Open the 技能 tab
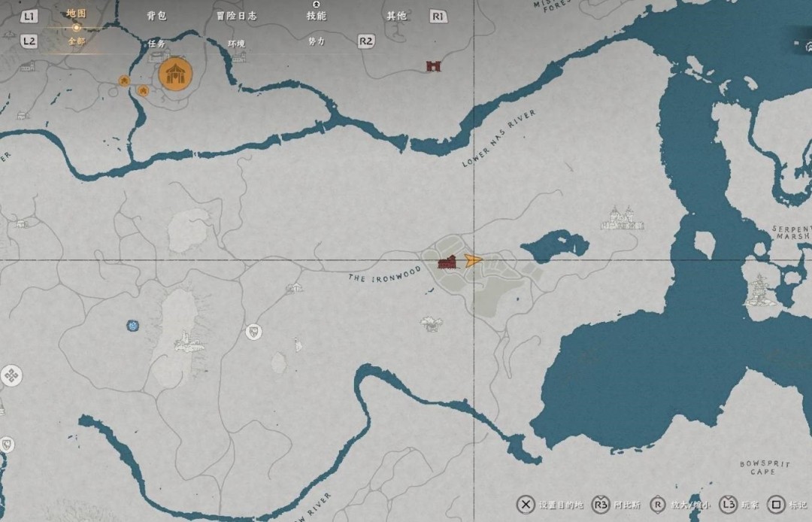Viewport: 812px width, 522px height. (x=317, y=16)
